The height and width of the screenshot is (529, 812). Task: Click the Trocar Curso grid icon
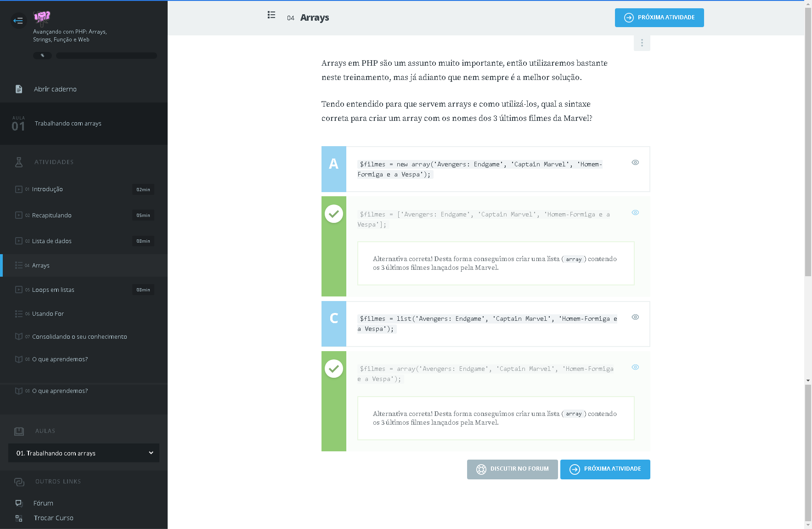[x=19, y=518]
